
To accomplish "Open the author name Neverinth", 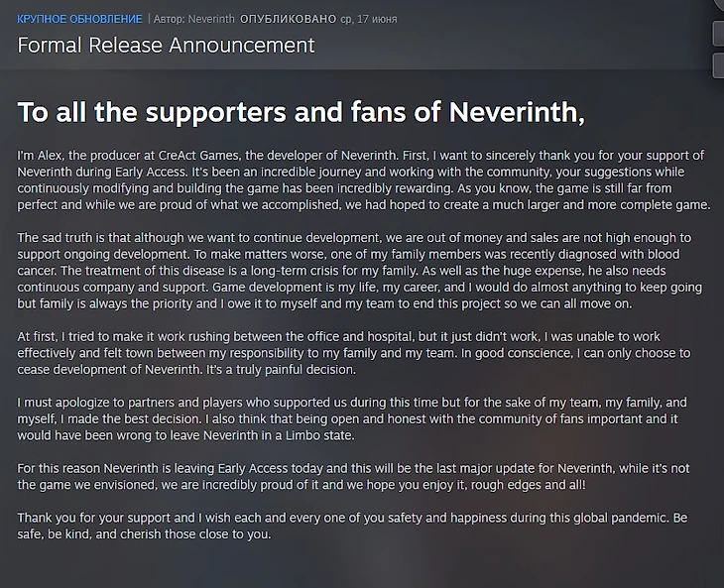I will pyautogui.click(x=208, y=20).
